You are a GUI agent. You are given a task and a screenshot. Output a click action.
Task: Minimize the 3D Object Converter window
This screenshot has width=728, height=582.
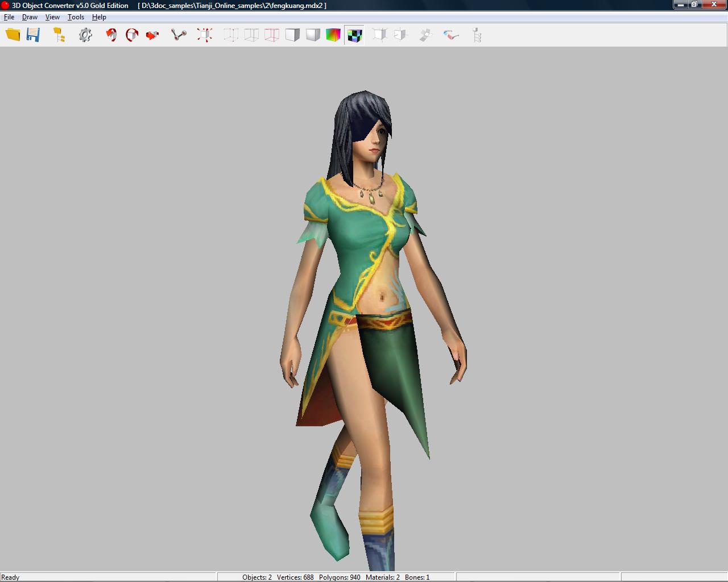[x=681, y=5]
